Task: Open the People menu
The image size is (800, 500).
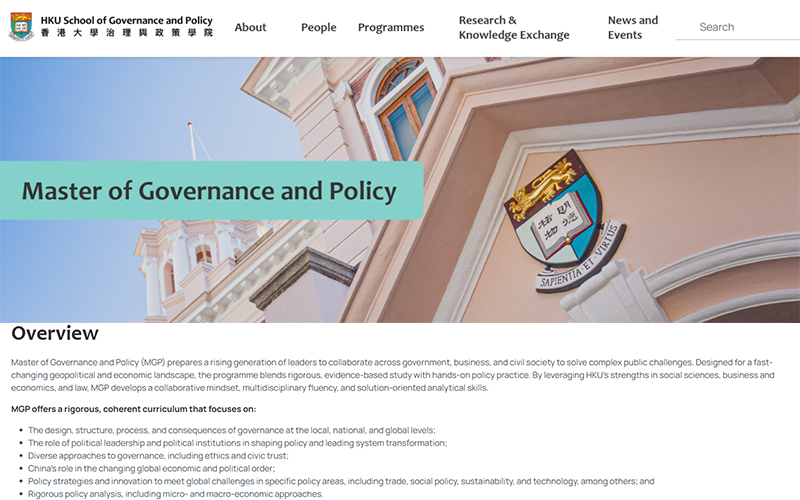Action: click(x=318, y=28)
